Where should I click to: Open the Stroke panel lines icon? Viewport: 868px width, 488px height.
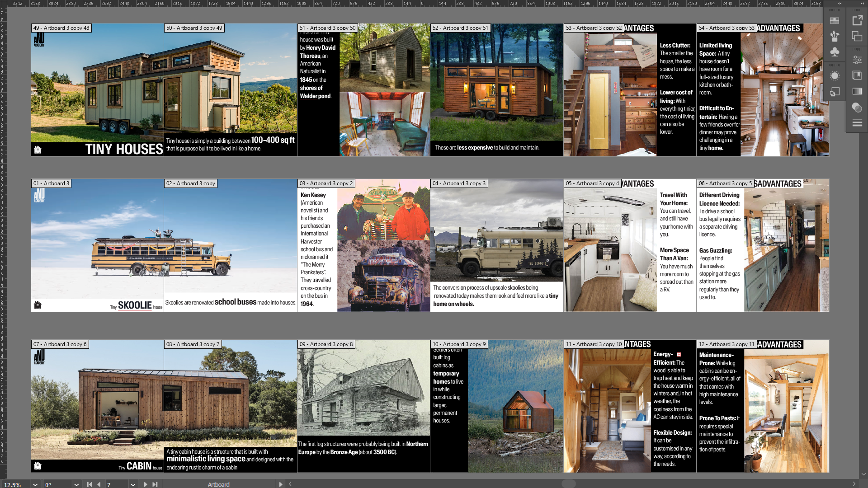pyautogui.click(x=857, y=123)
